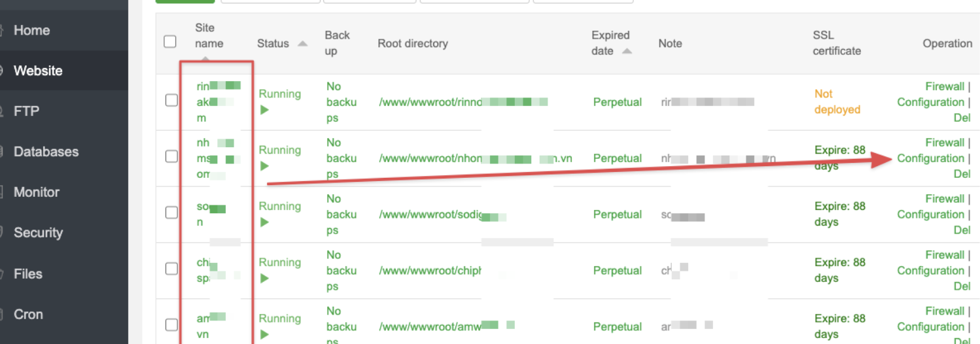
Task: Open the Monitor menu item
Action: (x=36, y=192)
